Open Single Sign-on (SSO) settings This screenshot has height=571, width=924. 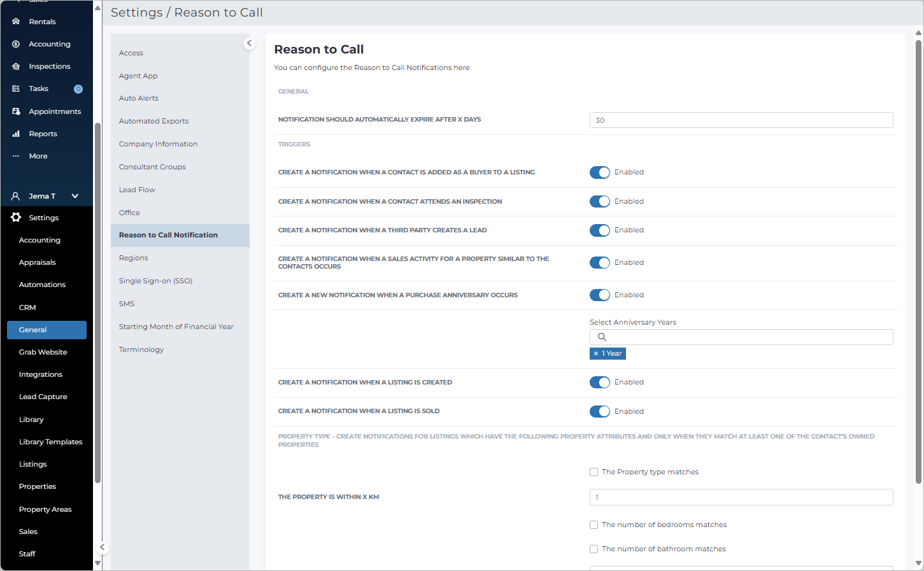(155, 281)
